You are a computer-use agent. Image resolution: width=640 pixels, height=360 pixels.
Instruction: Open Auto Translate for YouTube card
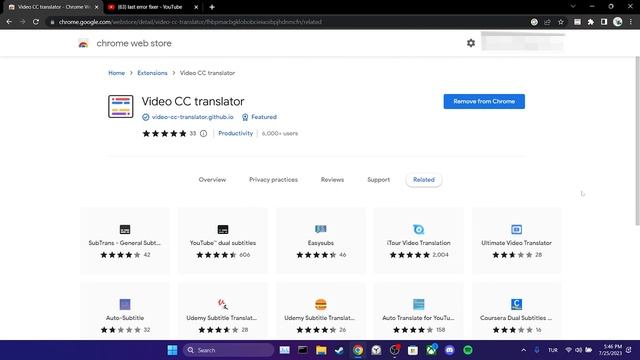pyautogui.click(x=418, y=311)
